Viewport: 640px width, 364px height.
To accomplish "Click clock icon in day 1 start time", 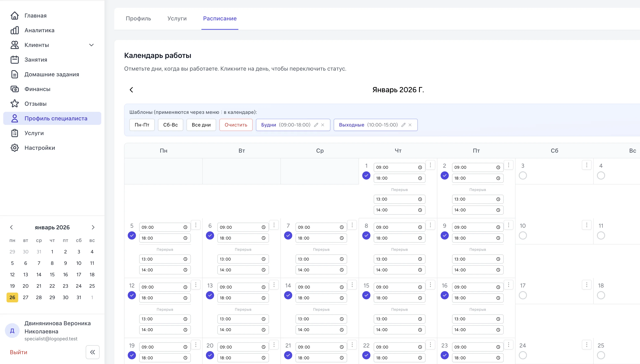I will point(420,168).
